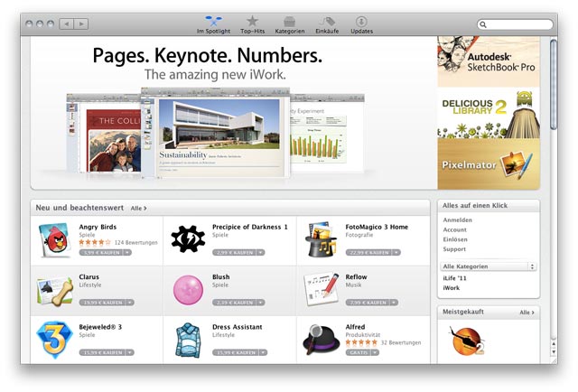Open the Delicious Library 2 banner

(x=489, y=113)
